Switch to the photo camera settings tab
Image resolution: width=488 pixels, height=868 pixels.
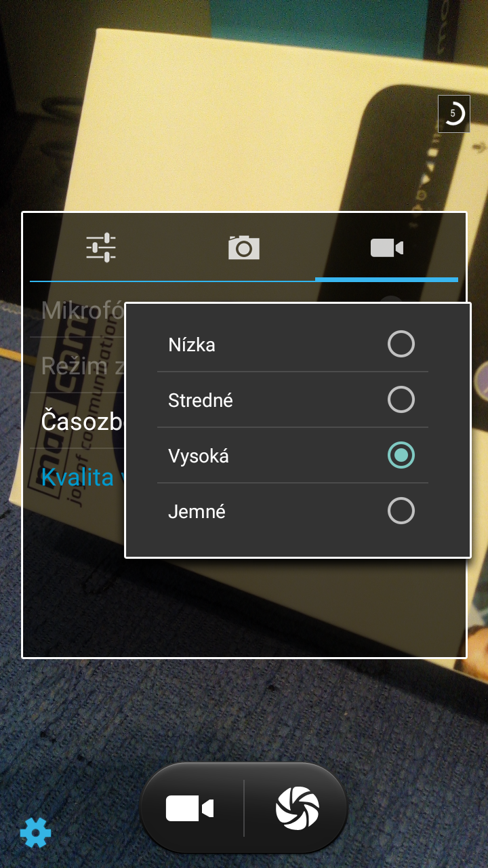pos(244,248)
